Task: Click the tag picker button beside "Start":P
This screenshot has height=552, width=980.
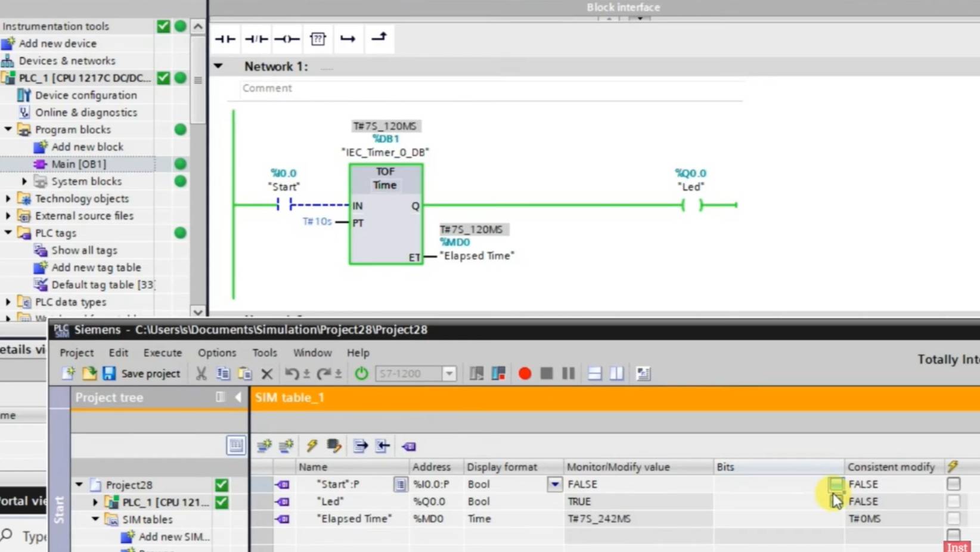Action: tap(400, 484)
